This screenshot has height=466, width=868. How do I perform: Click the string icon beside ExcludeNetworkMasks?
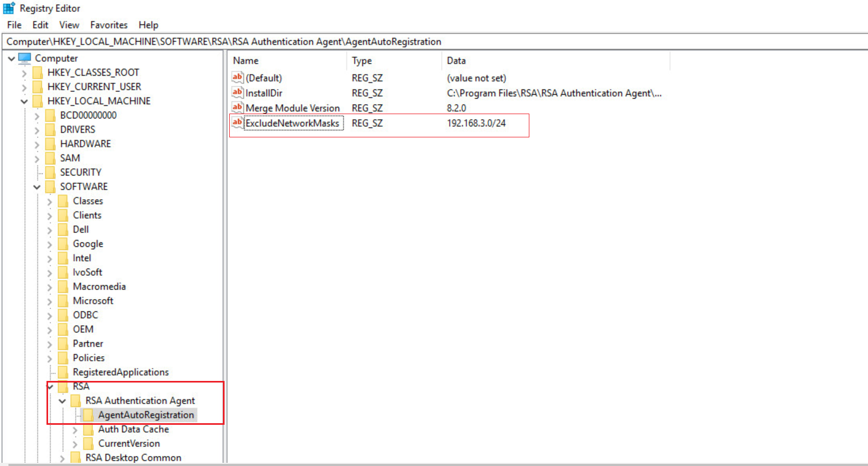[x=238, y=123]
